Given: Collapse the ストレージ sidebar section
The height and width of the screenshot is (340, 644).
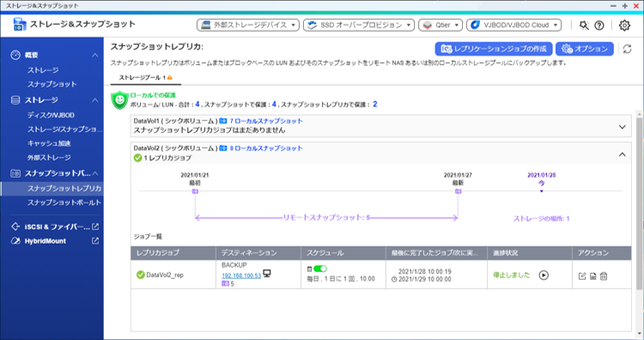Looking at the screenshot, I should pos(94,100).
